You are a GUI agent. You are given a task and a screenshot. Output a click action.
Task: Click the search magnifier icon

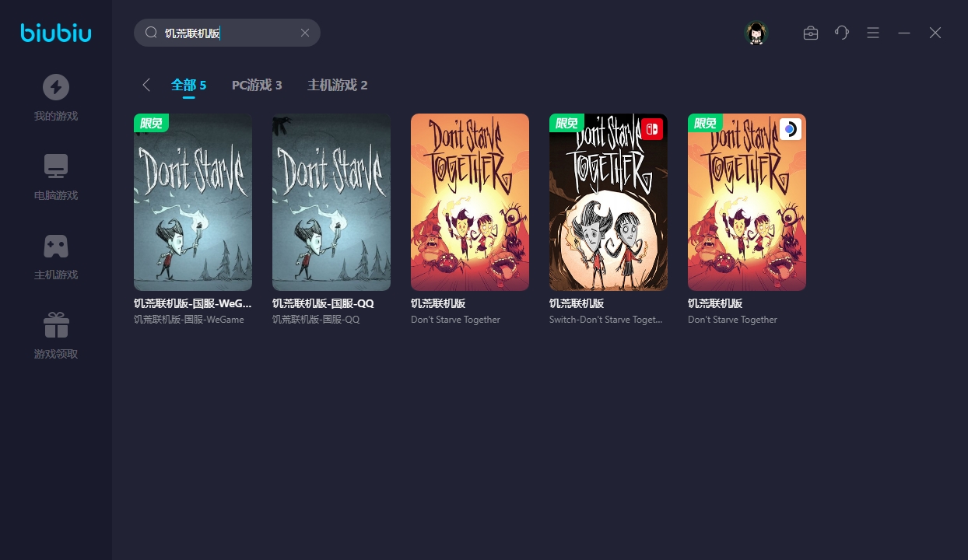click(x=151, y=33)
